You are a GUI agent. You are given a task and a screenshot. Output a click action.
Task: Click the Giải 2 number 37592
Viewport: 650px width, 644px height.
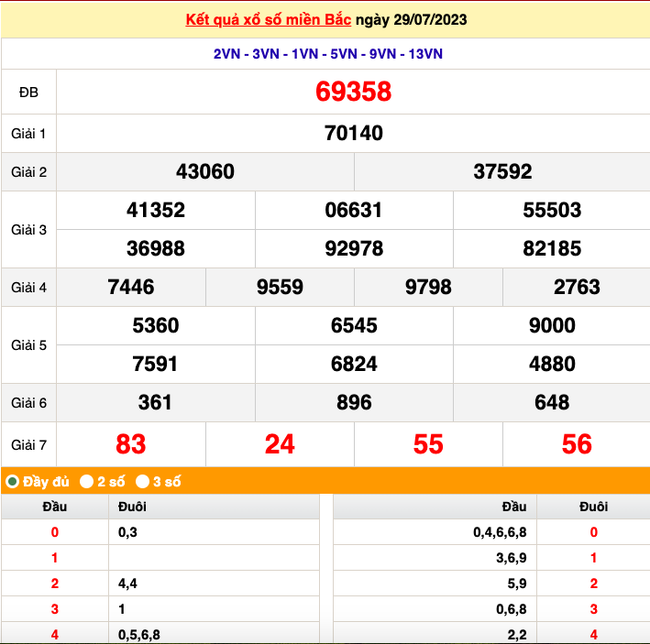(502, 172)
